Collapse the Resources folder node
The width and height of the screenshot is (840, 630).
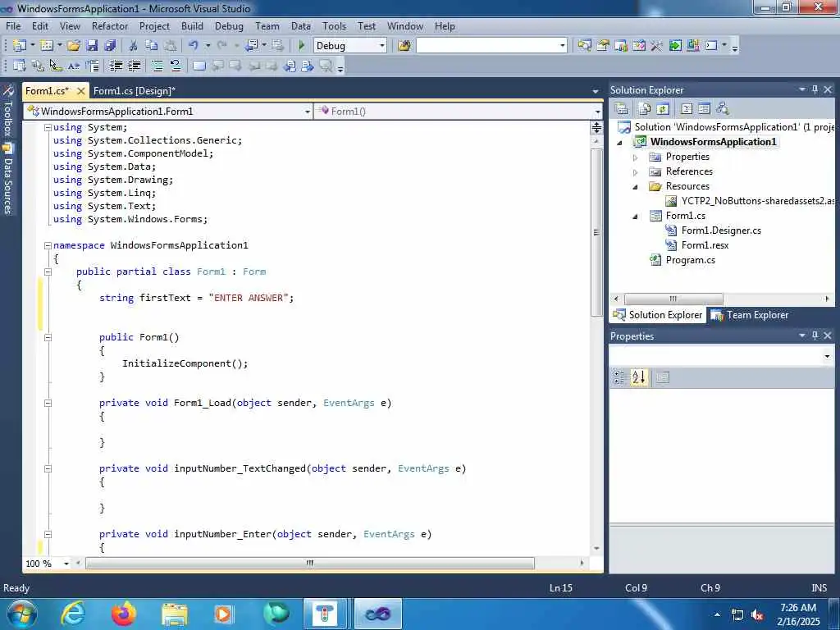[636, 187]
